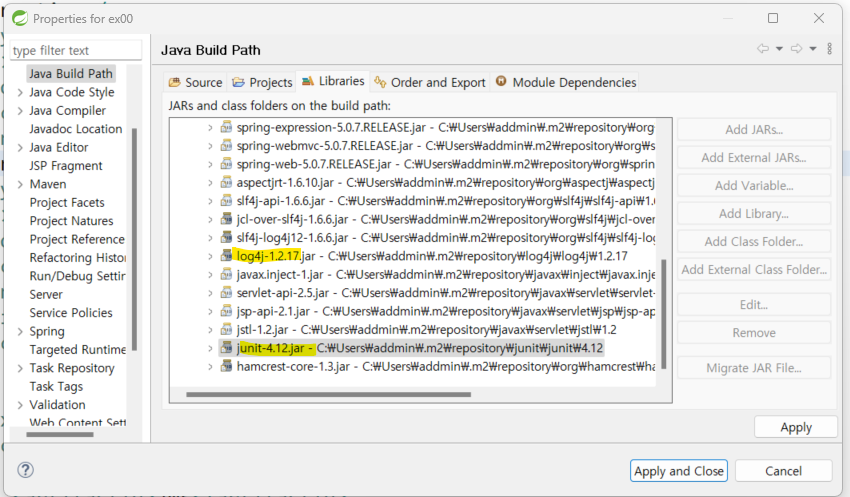This screenshot has width=850, height=497.
Task: Select JSP Fragment in the tree
Action: [66, 166]
